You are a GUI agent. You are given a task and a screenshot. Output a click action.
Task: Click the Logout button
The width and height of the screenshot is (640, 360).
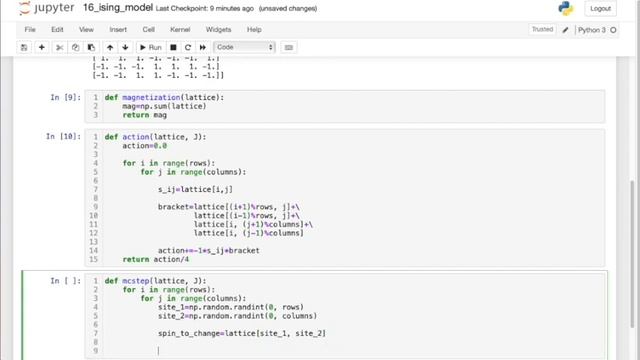pyautogui.click(x=600, y=8)
